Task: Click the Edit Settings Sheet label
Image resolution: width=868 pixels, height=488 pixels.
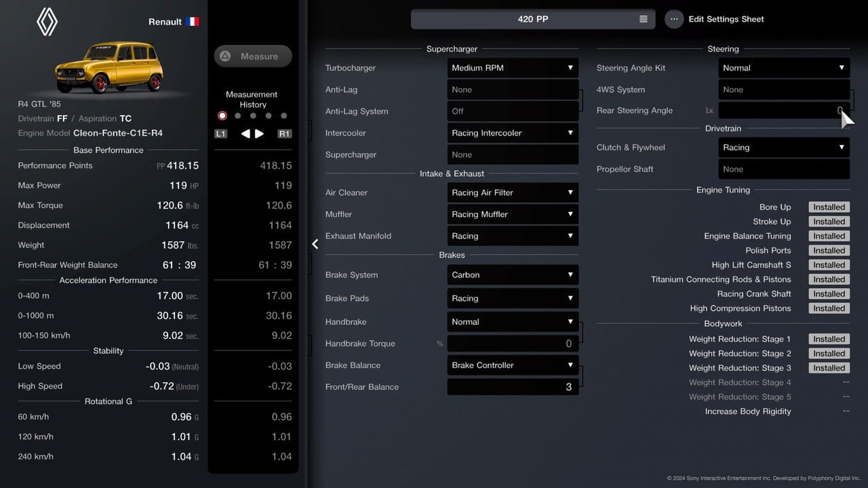Action: (726, 19)
